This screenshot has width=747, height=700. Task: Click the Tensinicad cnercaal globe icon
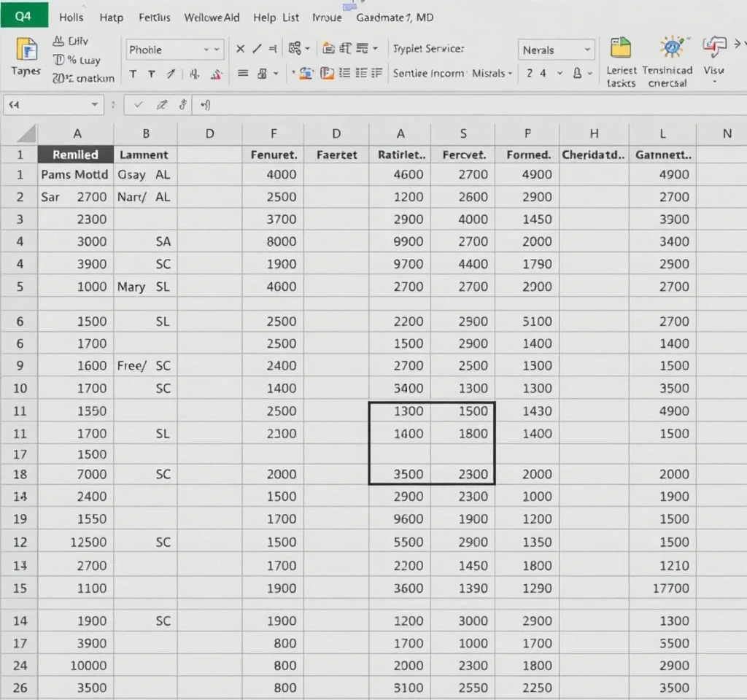click(670, 48)
